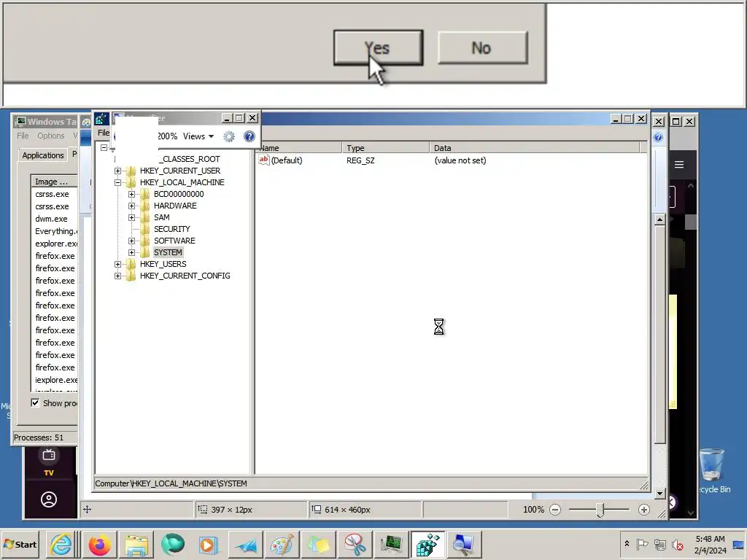Click Paint vertical scrollbar down arrow
This screenshot has height=560, width=747.
pyautogui.click(x=659, y=494)
